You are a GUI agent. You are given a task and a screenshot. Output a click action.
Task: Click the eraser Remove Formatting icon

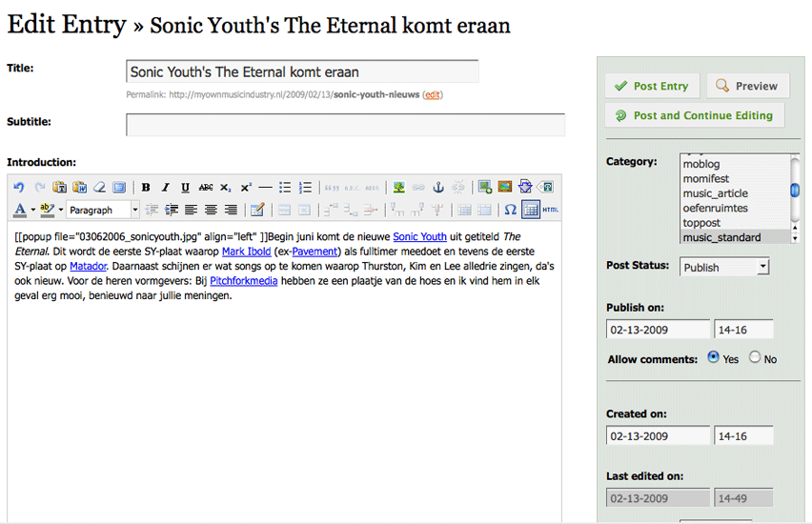click(99, 187)
